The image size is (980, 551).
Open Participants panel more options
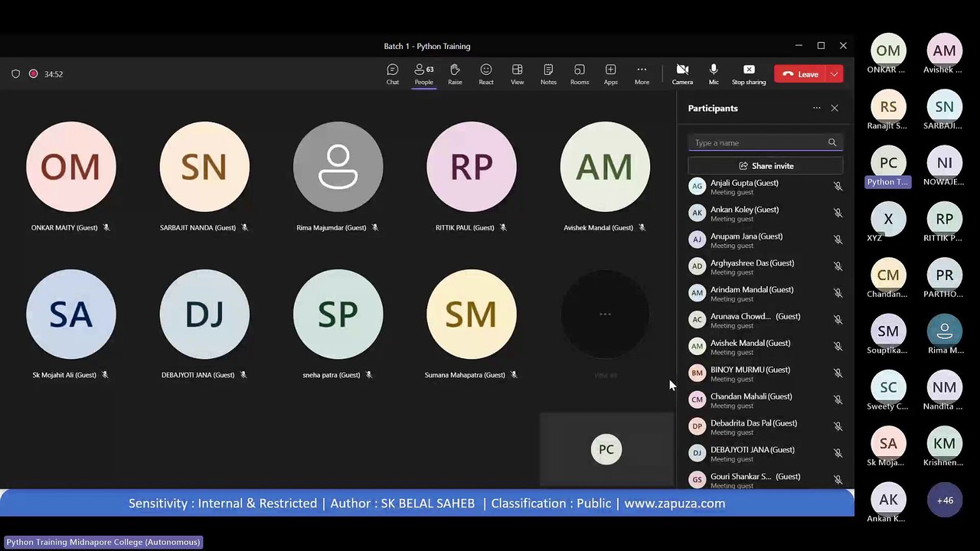[816, 108]
